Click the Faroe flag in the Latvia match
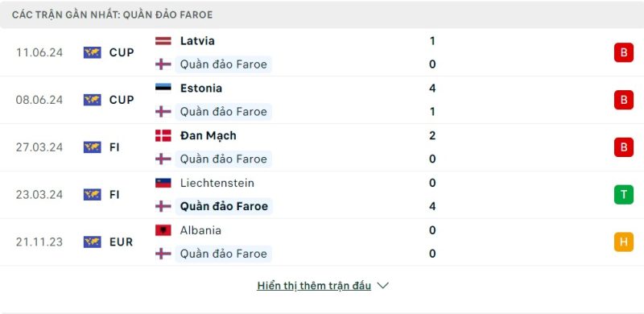This screenshot has width=644, height=314. pyautogui.click(x=163, y=64)
